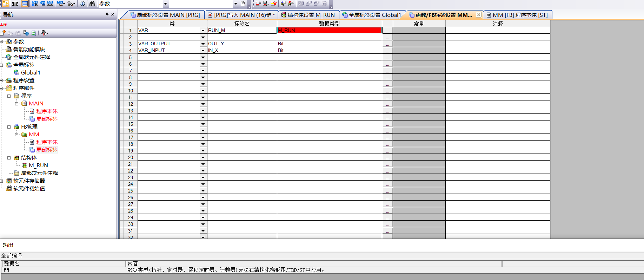
Task: Switch to MM [FB] 程序本体 [ST] tab
Action: tap(517, 15)
